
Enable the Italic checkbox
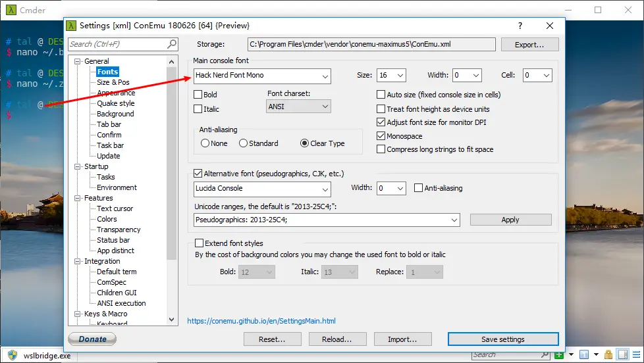(198, 109)
